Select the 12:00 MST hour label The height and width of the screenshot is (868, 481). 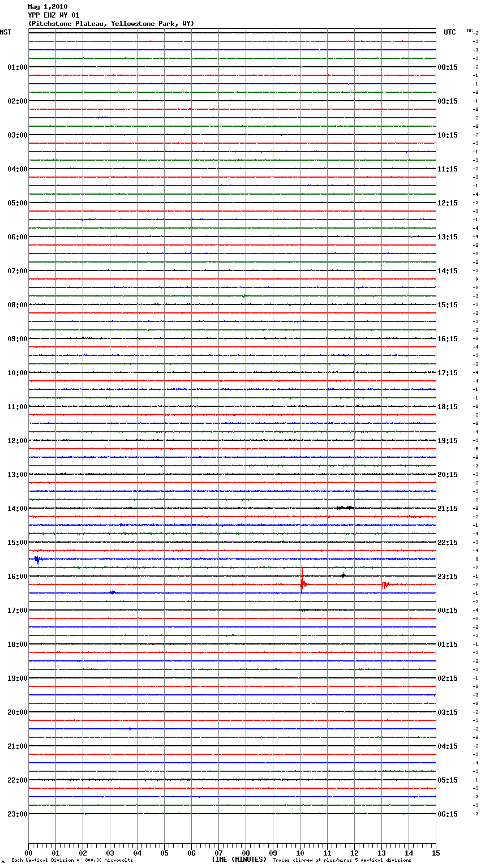coord(18,441)
